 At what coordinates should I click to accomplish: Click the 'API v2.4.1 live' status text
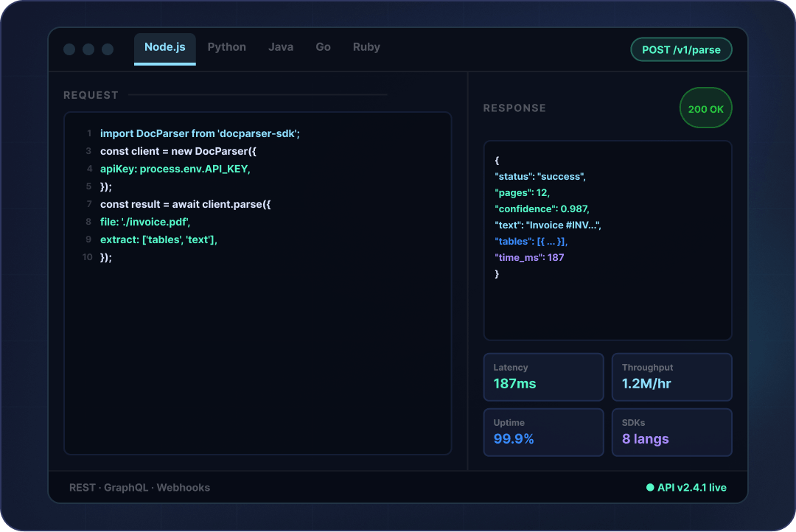pos(691,487)
